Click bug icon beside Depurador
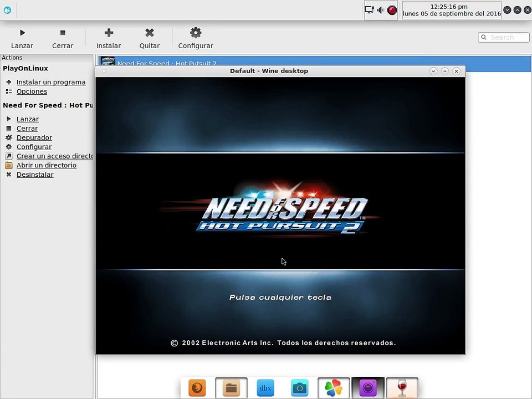Image resolution: width=532 pixels, height=399 pixels. click(x=9, y=137)
